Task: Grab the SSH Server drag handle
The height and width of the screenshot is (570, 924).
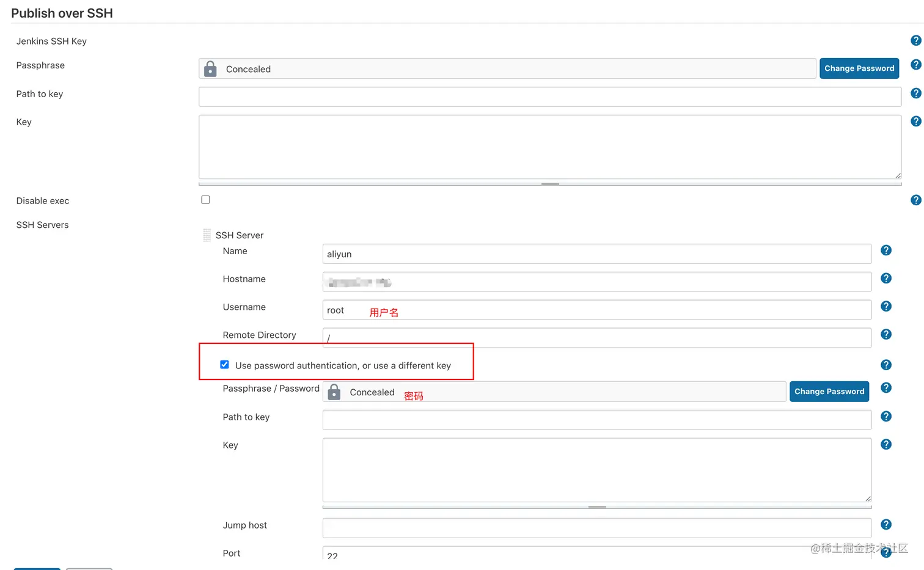Action: tap(207, 235)
